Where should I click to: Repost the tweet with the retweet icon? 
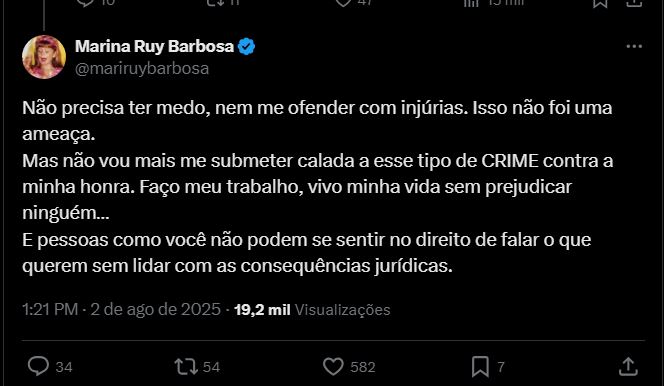(x=186, y=367)
